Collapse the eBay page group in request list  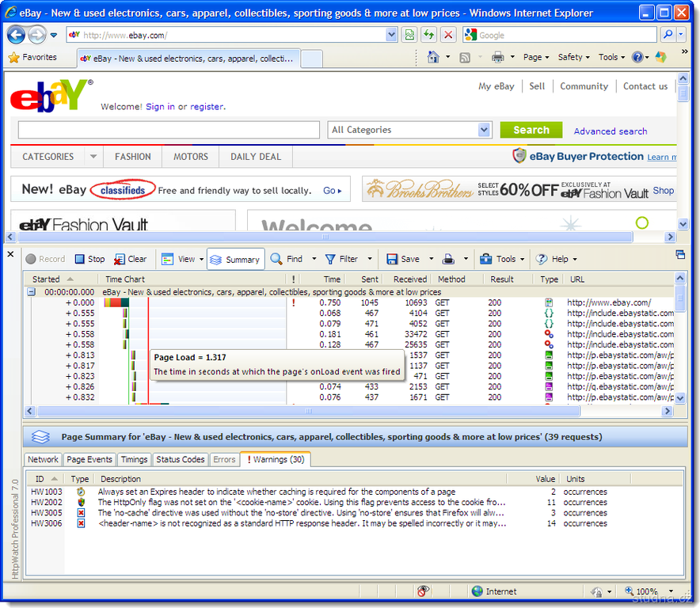(32, 292)
